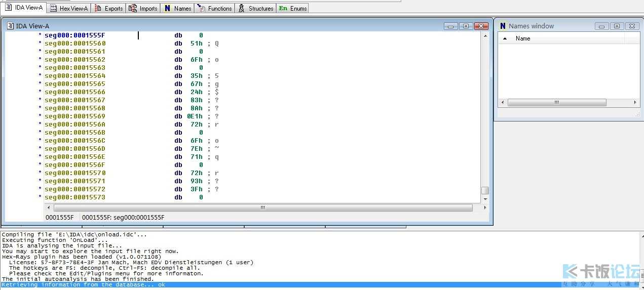Open the Imports tab
The image size is (644, 290).
pyautogui.click(x=143, y=8)
